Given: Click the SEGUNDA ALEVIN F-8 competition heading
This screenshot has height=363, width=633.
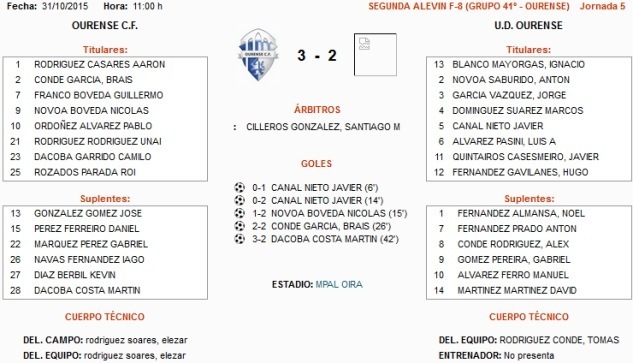Looking at the screenshot, I should click(x=469, y=6).
